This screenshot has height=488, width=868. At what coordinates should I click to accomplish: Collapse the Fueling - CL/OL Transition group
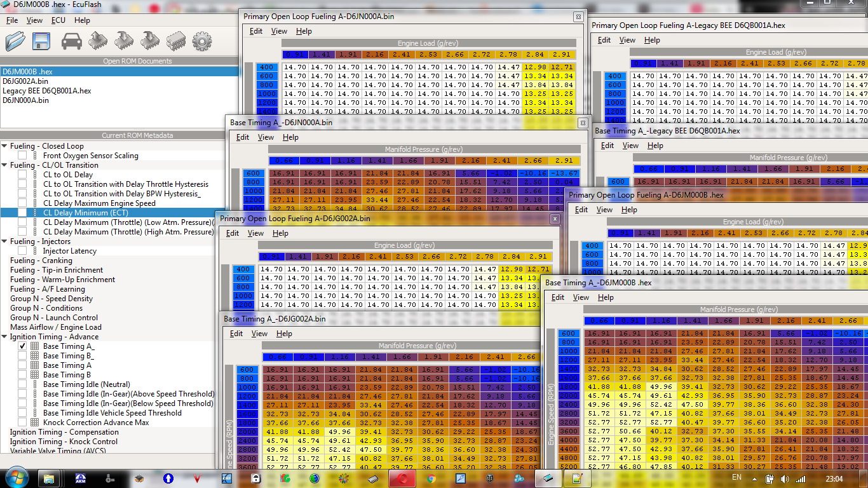[4, 165]
